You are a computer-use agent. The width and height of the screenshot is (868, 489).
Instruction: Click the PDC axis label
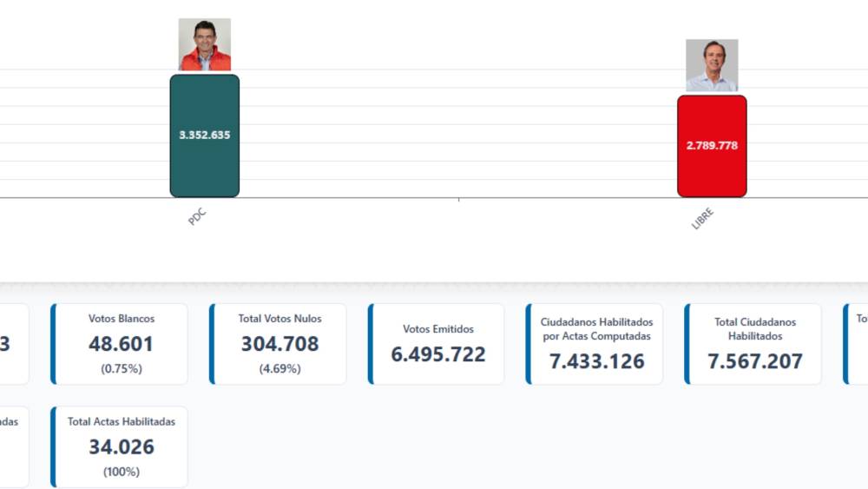click(197, 216)
